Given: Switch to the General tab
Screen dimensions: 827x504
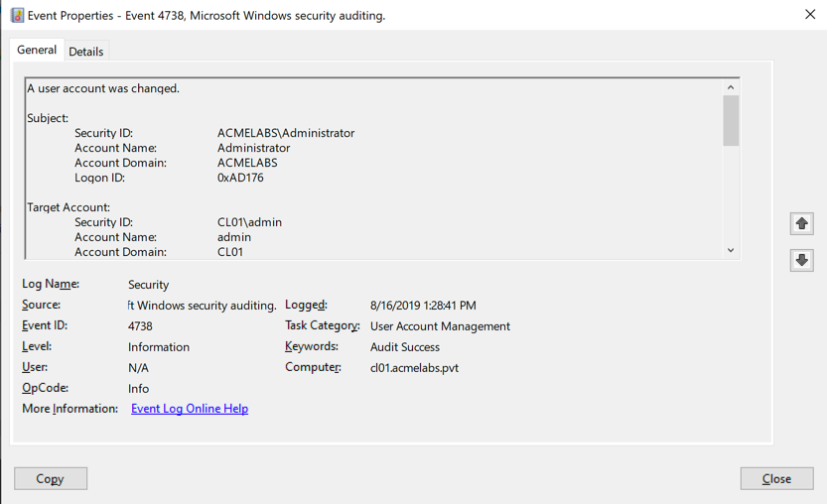Looking at the screenshot, I should pyautogui.click(x=37, y=50).
